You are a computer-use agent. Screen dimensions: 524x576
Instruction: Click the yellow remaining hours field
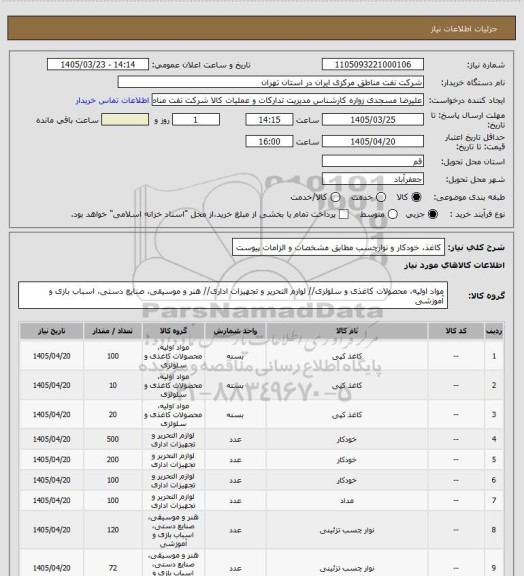click(125, 120)
